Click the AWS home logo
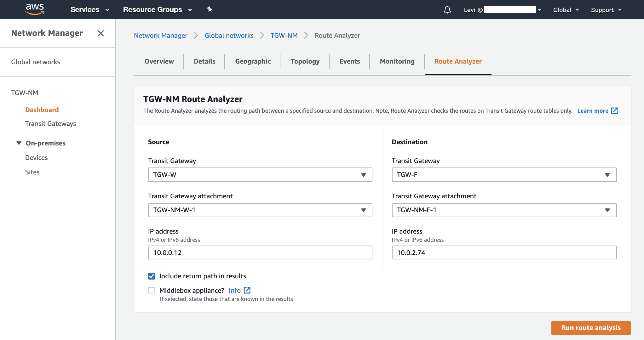This screenshot has width=644, height=340. pos(35,9)
